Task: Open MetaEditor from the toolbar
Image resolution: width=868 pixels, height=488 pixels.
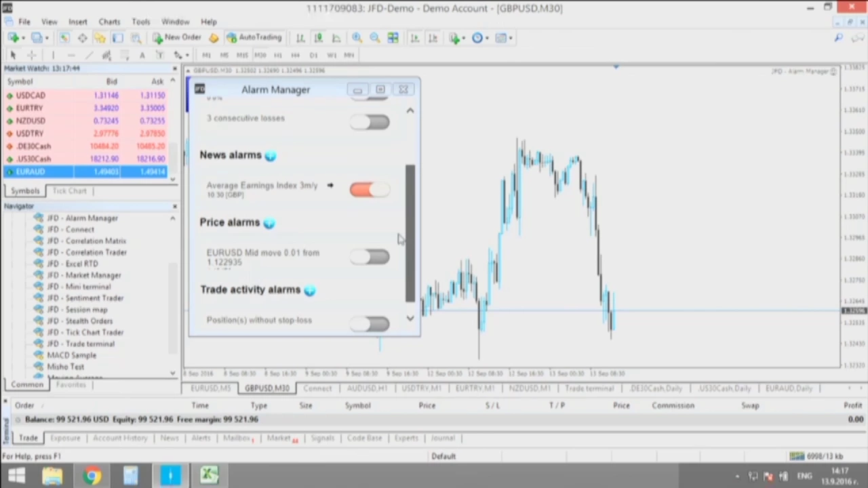Action: [x=214, y=38]
